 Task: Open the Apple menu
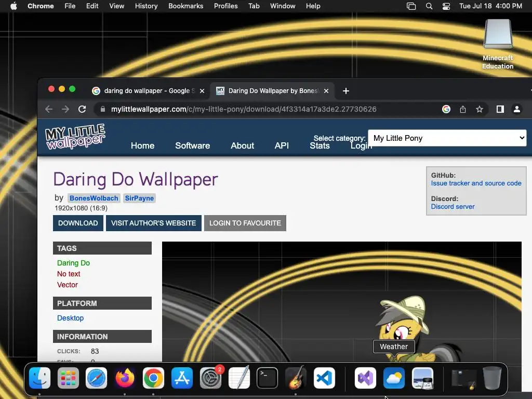14,6
